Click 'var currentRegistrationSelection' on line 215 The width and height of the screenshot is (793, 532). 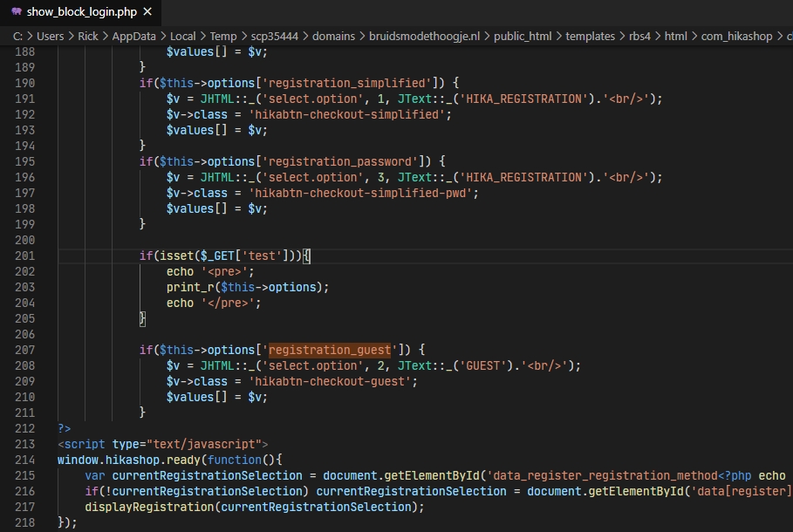pyautogui.click(x=194, y=476)
